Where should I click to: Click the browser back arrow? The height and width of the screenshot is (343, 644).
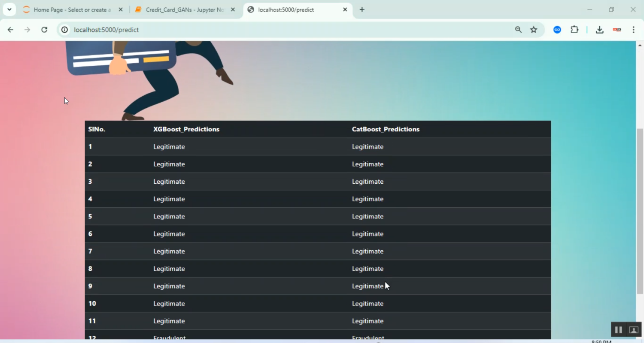[10, 30]
